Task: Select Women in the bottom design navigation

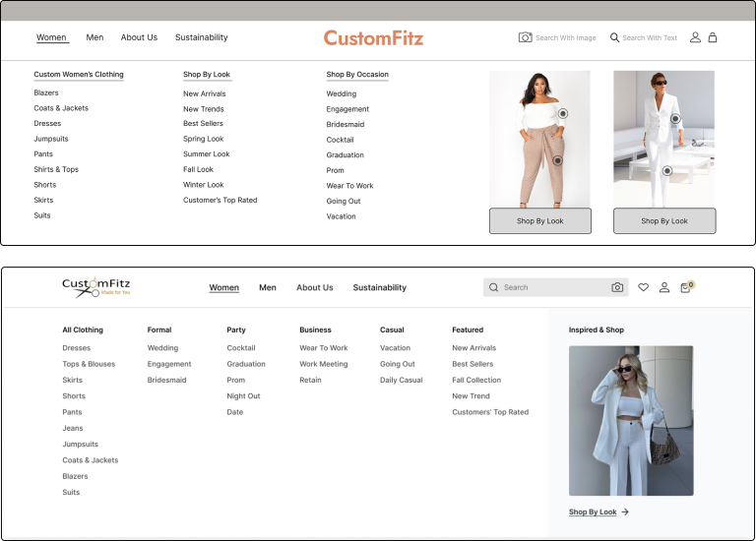Action: [224, 287]
